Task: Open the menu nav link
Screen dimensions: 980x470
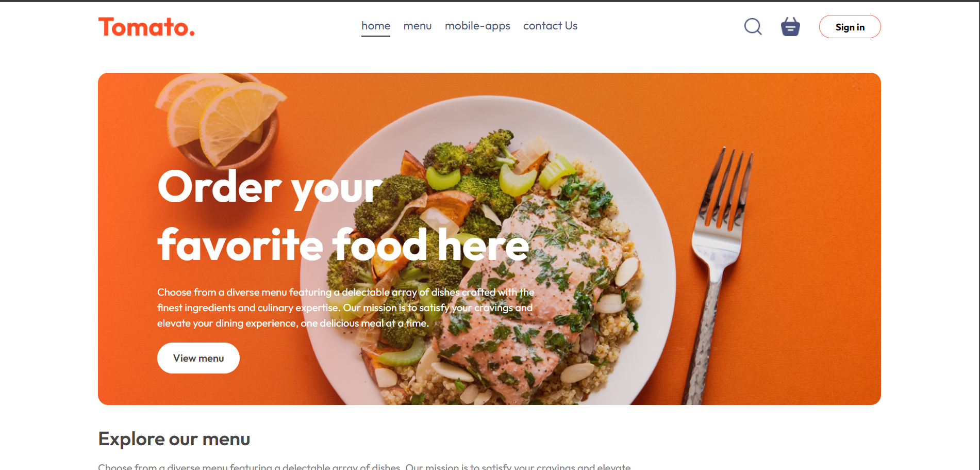Action: (418, 26)
